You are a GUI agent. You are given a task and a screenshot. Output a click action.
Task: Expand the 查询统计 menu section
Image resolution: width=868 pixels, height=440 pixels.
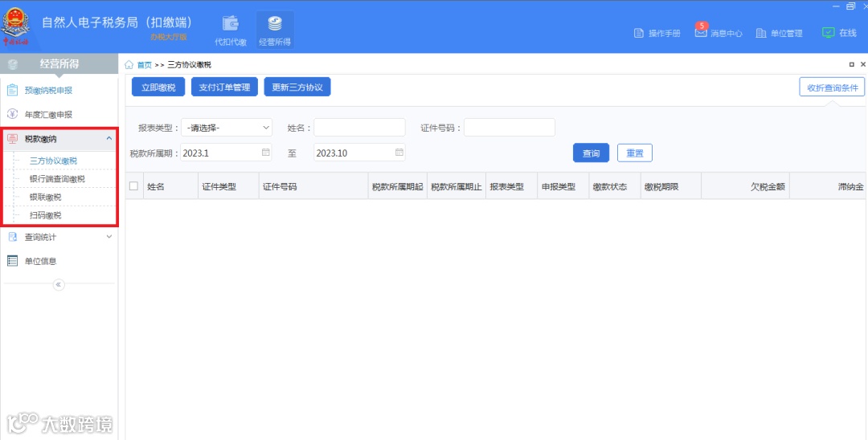tap(109, 237)
